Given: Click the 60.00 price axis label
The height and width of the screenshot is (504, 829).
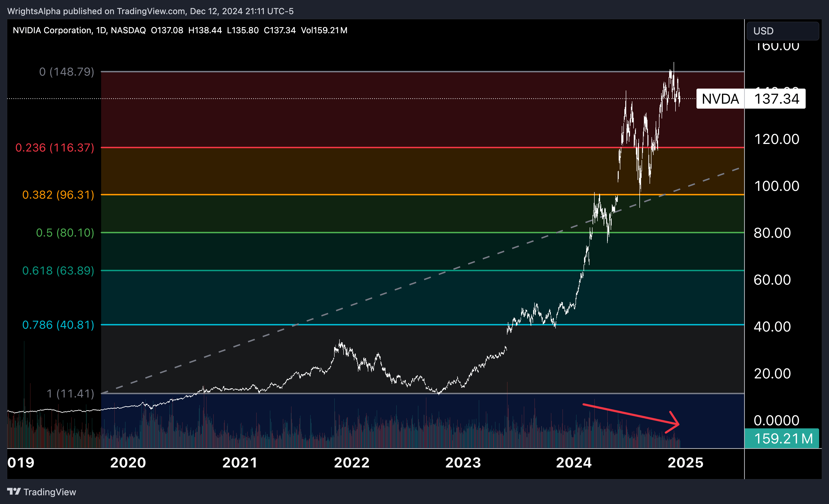Looking at the screenshot, I should point(772,280).
